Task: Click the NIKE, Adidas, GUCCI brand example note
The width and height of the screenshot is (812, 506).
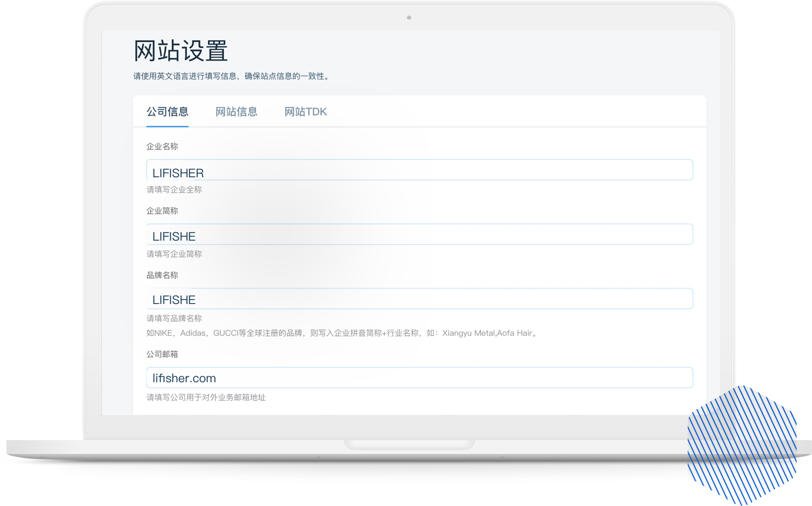Action: click(342, 333)
